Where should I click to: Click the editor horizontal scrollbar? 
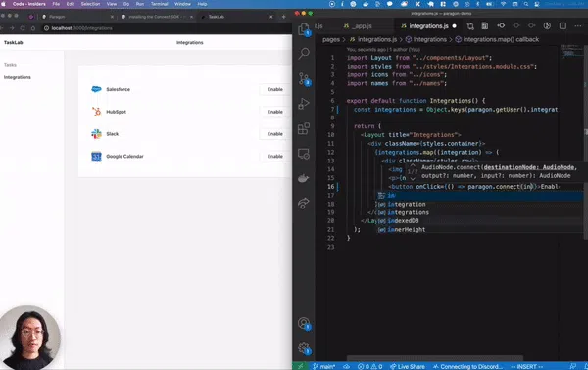[434, 358]
